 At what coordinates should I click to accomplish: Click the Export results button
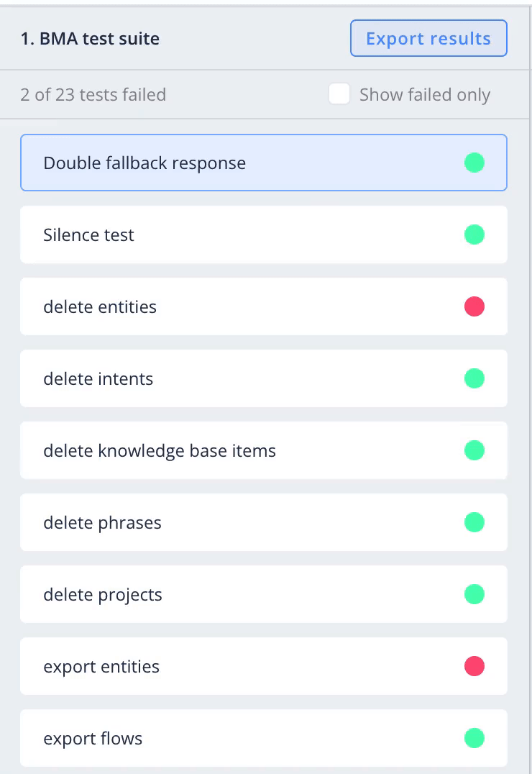[x=428, y=38]
